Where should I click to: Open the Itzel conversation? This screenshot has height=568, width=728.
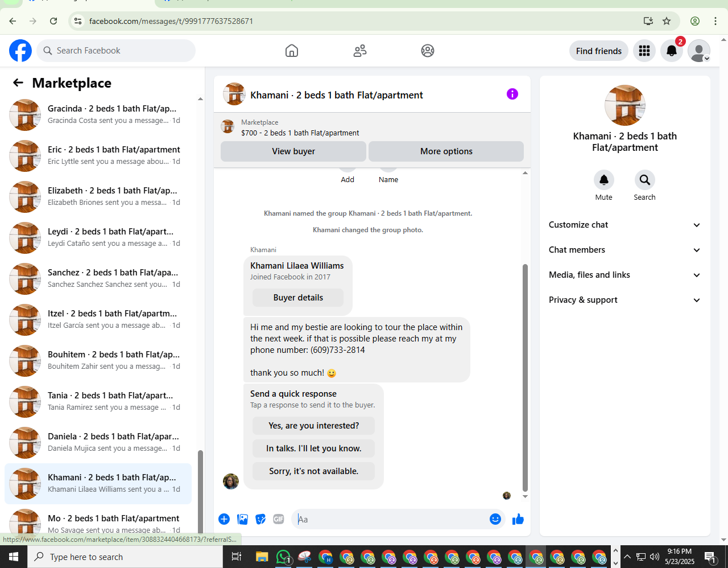tap(98, 320)
